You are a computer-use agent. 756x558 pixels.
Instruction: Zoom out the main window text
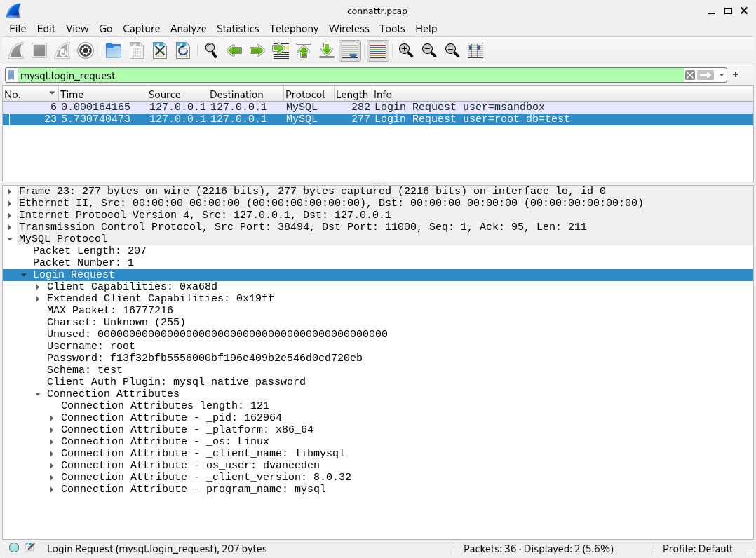pyautogui.click(x=428, y=50)
